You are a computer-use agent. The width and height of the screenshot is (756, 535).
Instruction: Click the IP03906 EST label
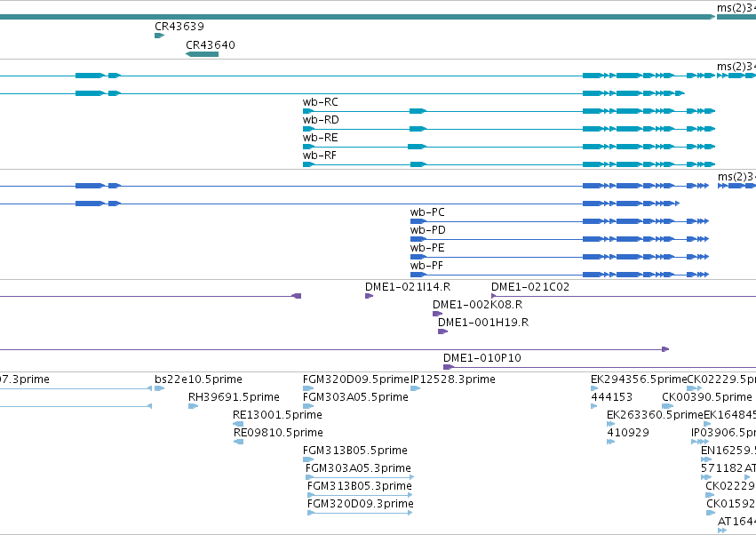click(723, 433)
